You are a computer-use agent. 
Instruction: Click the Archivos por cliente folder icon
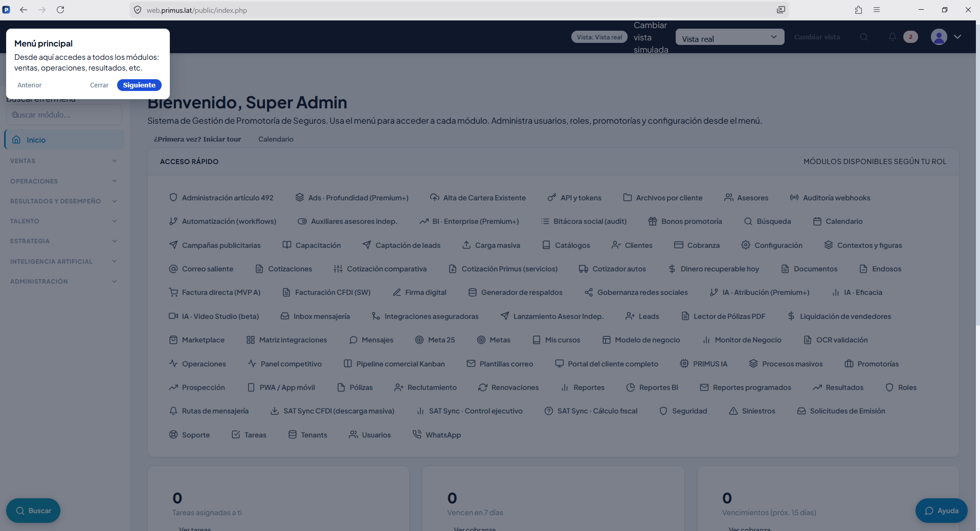coord(628,197)
